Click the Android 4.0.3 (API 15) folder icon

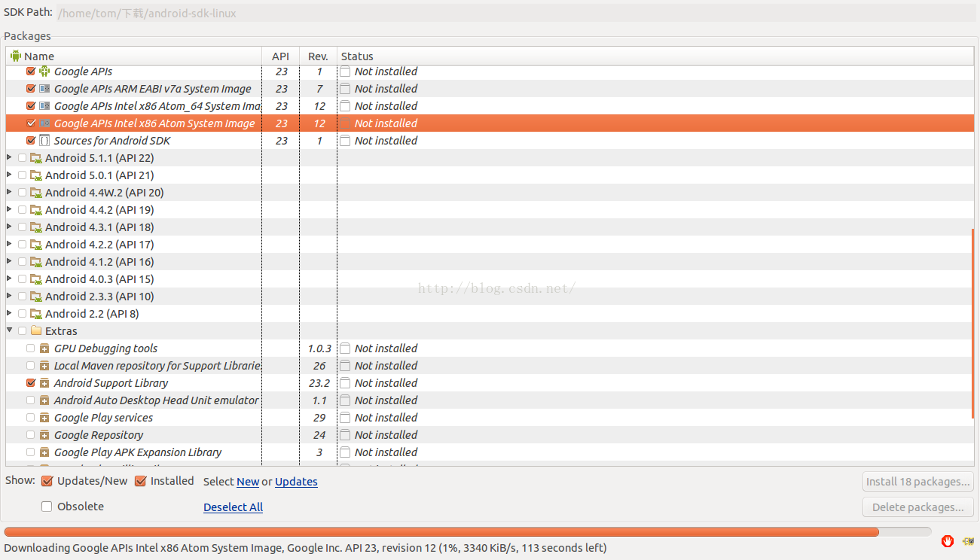pyautogui.click(x=35, y=279)
